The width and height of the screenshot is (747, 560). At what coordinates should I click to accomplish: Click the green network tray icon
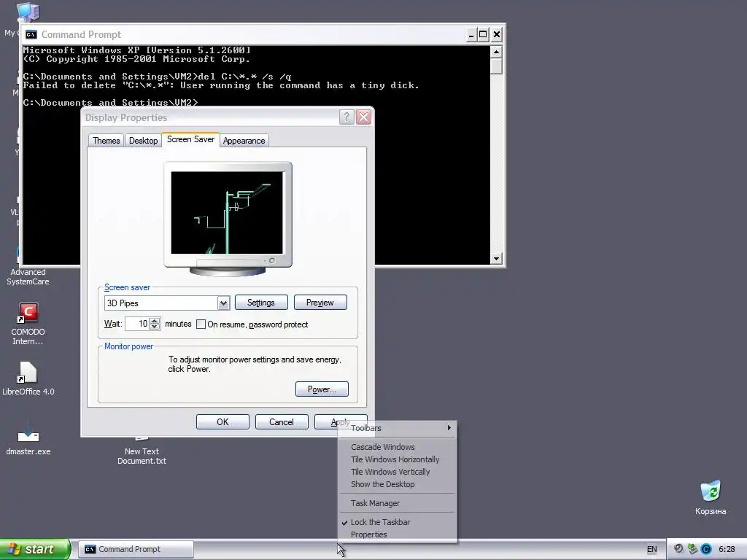[692, 549]
